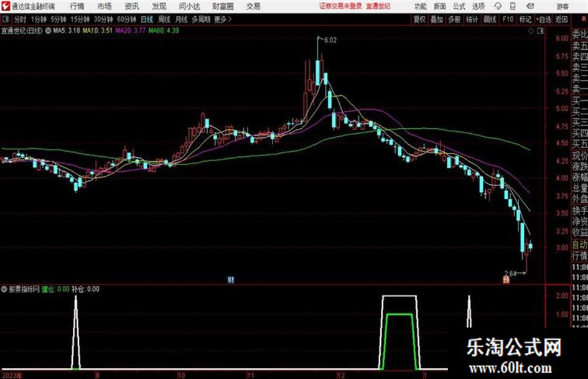Click the 2.64 low price label
This screenshot has height=379, width=588.
click(510, 274)
